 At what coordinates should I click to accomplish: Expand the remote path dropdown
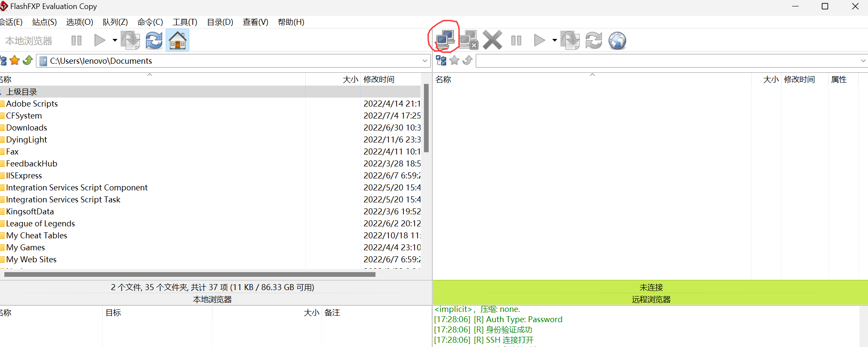(863, 61)
